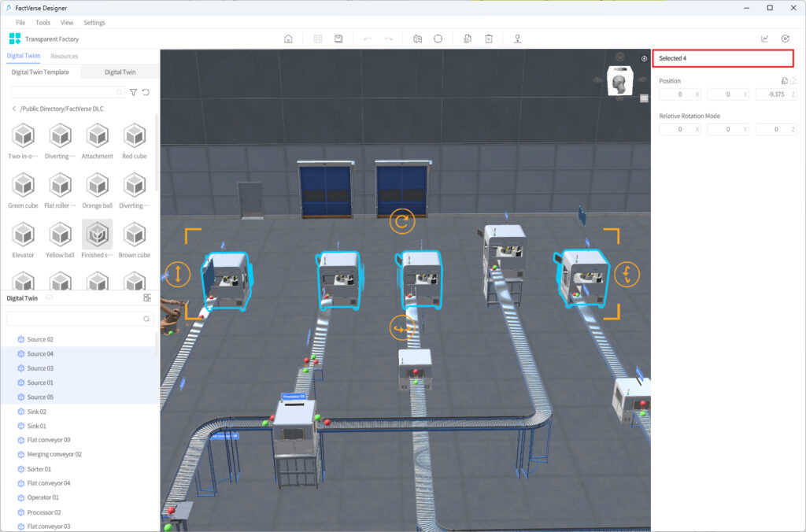Select Source 01 in the list
The image size is (806, 532).
tap(79, 382)
